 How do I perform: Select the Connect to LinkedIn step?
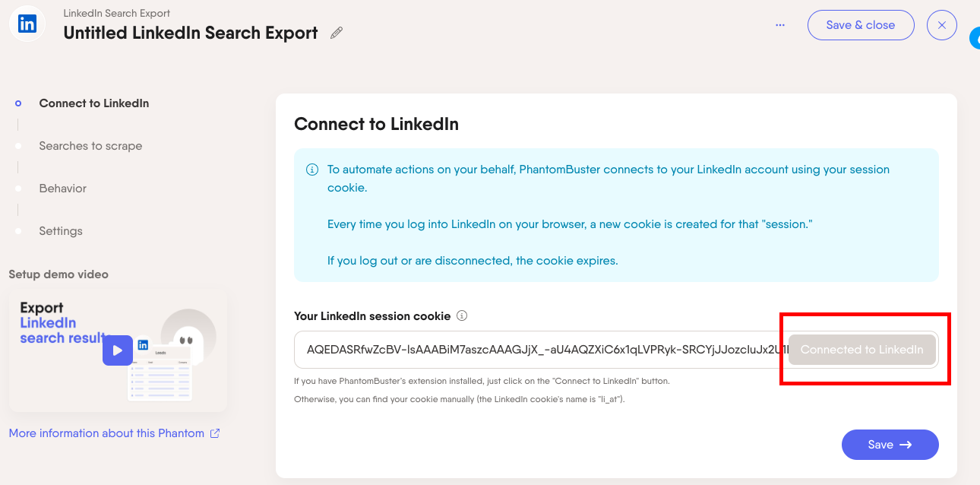[93, 103]
